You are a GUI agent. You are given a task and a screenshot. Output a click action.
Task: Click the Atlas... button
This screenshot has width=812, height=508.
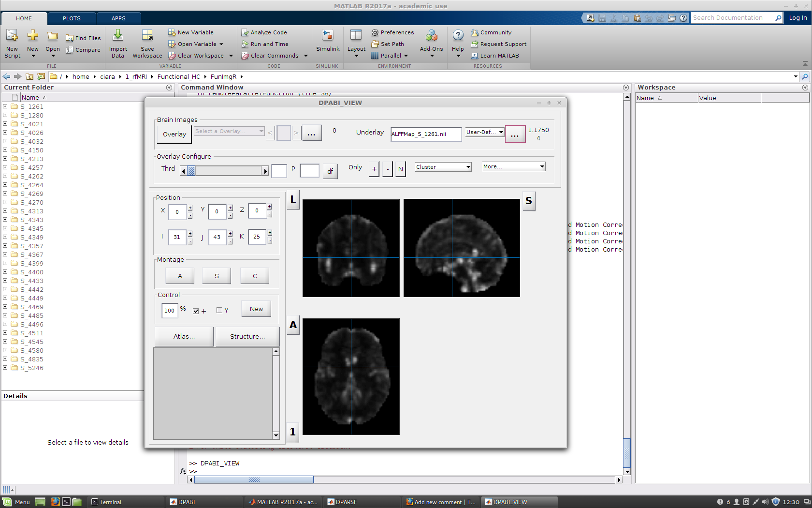click(184, 337)
